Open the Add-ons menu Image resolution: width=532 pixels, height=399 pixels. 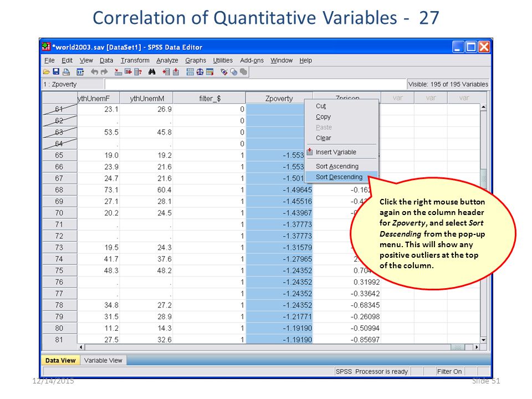point(252,60)
